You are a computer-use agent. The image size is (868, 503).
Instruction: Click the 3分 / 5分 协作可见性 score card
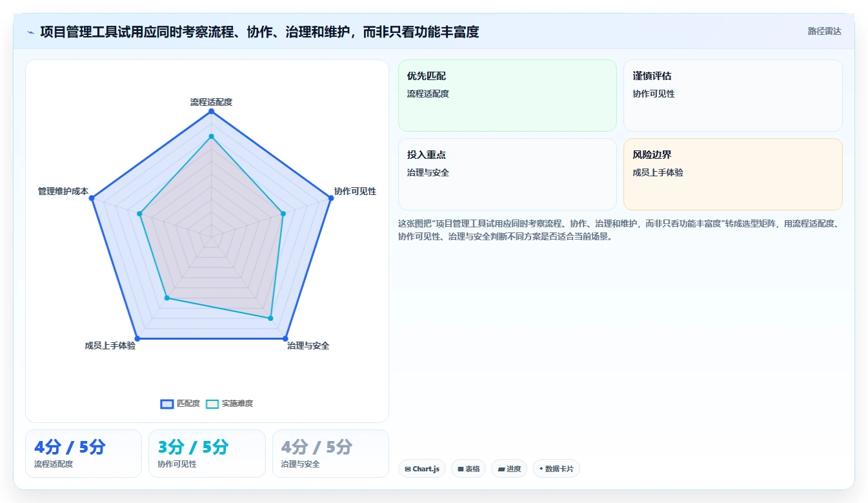tap(207, 453)
